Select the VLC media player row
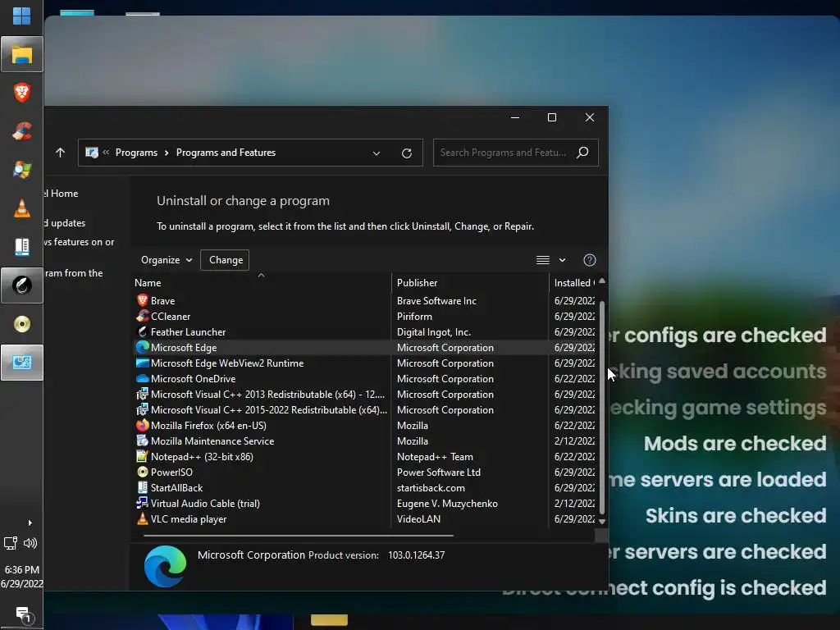The height and width of the screenshot is (630, 840). point(364,518)
